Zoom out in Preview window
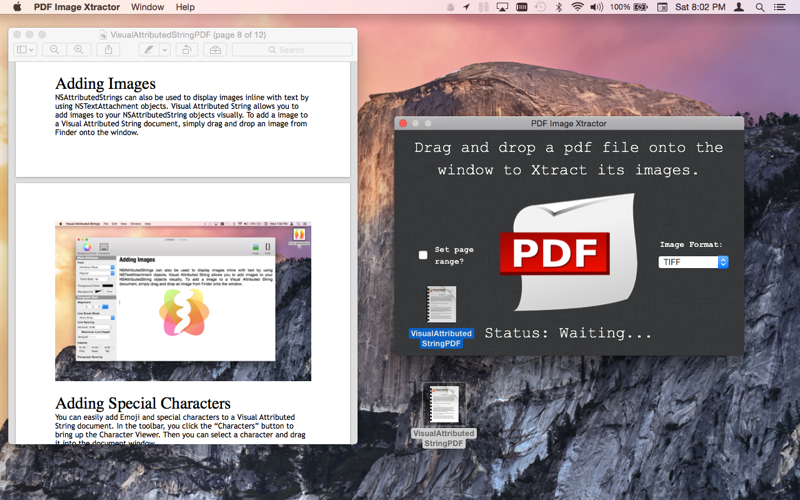This screenshot has width=800, height=500. [54, 49]
